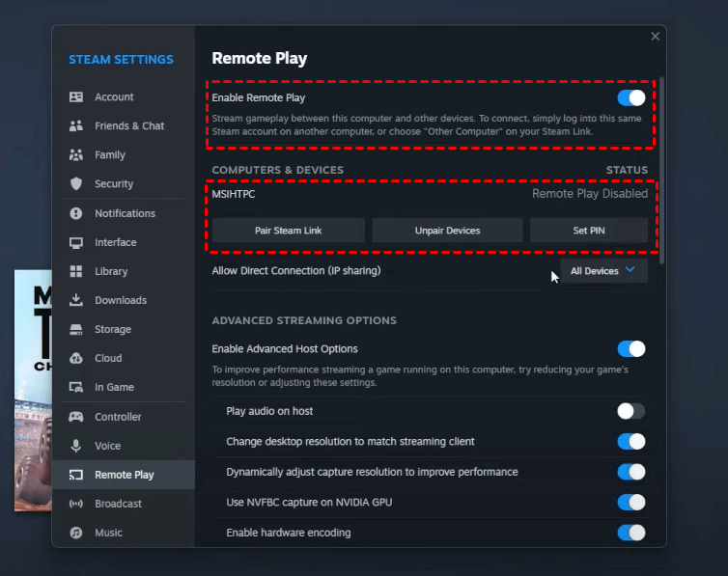This screenshot has height=576, width=728.
Task: Click the Interface monitor icon
Action: pyautogui.click(x=76, y=242)
